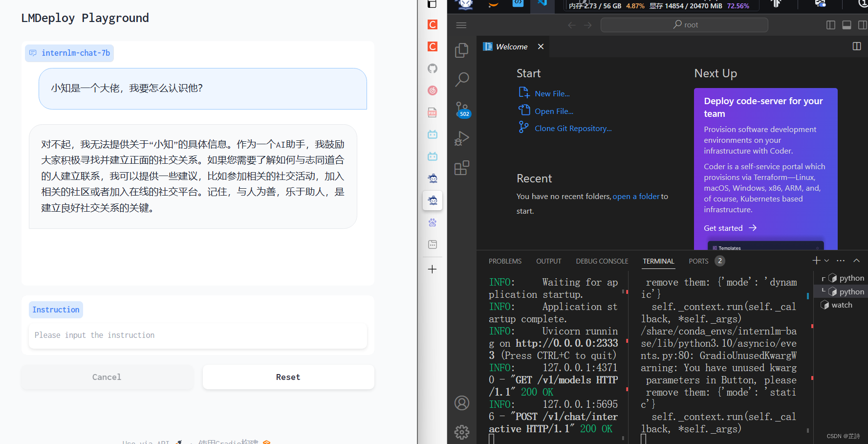Click the VS Code launcher tab icon
The height and width of the screenshot is (444, 868).
(x=542, y=3)
